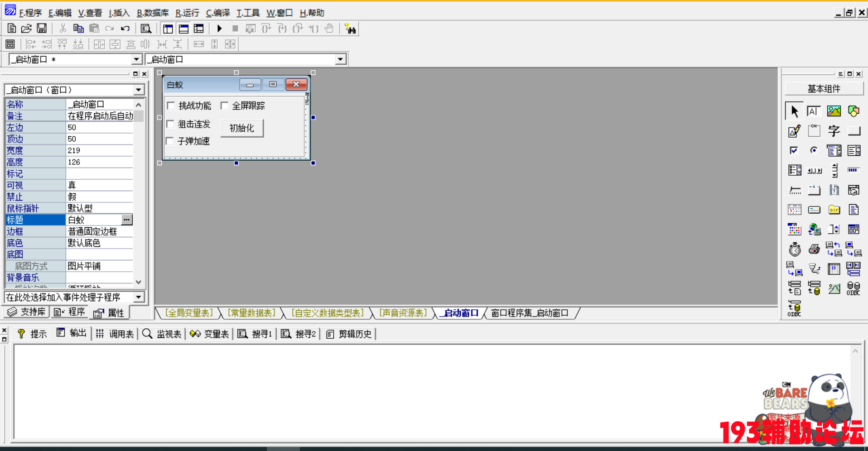This screenshot has width=868, height=451.
Task: Select the DIR directory box component icon
Action: 834,210
